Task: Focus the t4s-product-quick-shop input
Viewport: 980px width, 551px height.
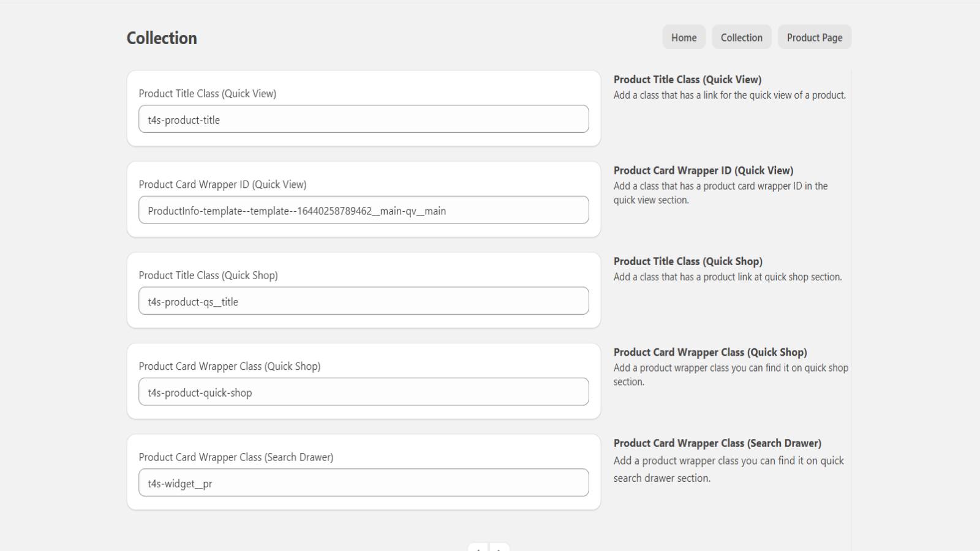Action: click(x=364, y=391)
